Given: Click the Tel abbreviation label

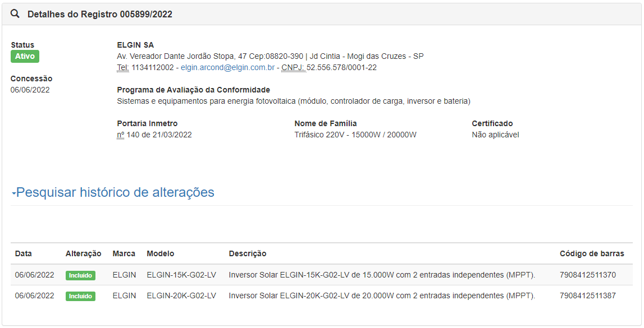Looking at the screenshot, I should [123, 68].
